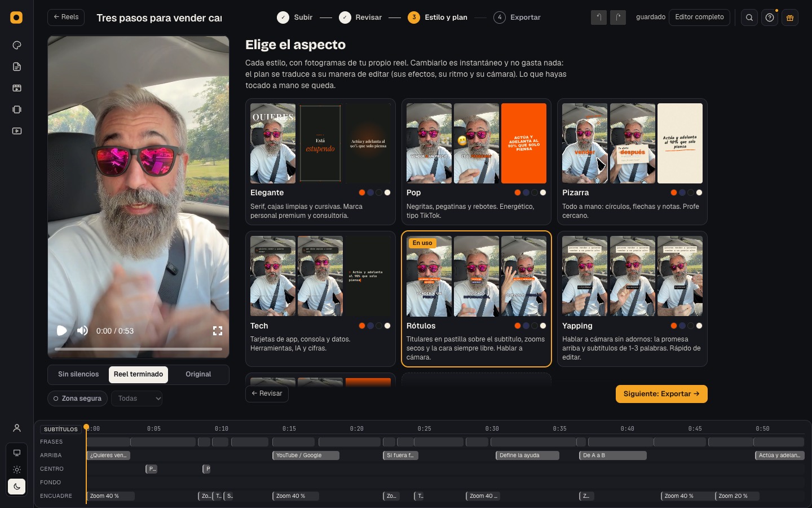Select the 'Define la ayuda' timeline clip

click(527, 456)
